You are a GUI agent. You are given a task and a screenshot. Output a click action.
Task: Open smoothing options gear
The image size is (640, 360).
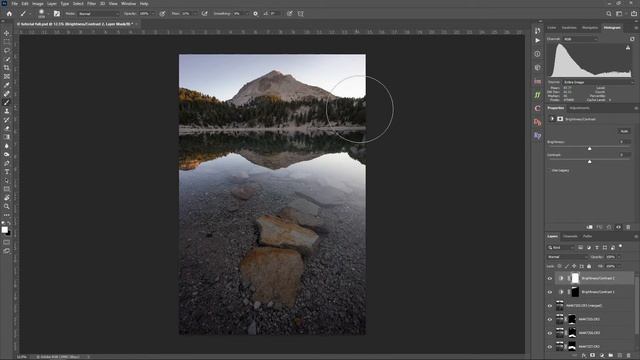[x=256, y=13]
